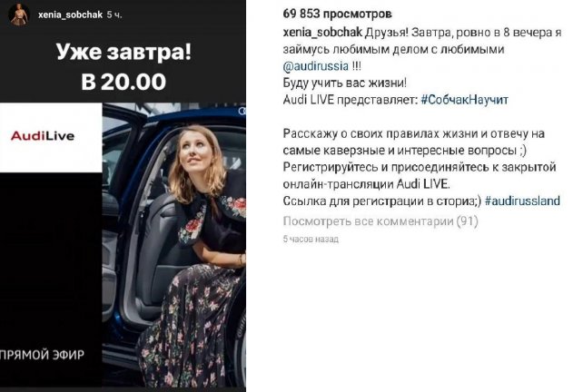Click the 'Audi LIVE представляет' caption line

coord(351,100)
